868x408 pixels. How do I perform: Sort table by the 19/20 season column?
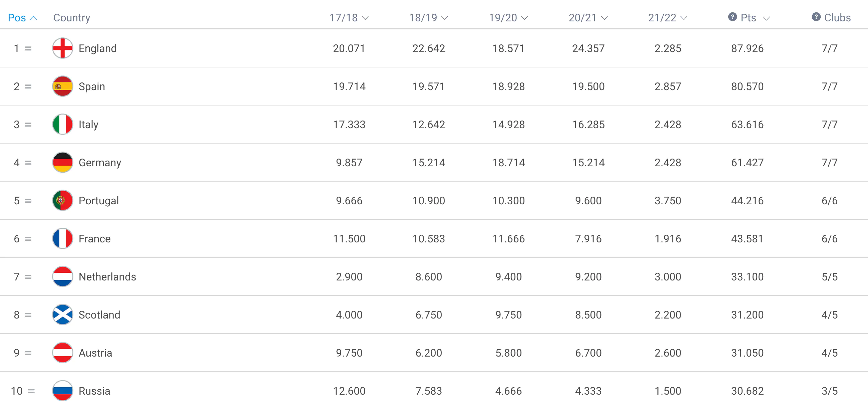click(508, 18)
